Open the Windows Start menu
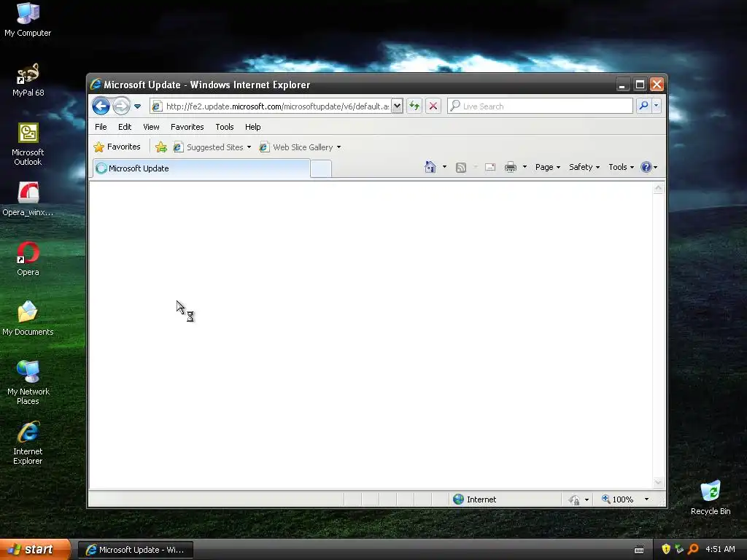747x560 pixels. tap(34, 549)
